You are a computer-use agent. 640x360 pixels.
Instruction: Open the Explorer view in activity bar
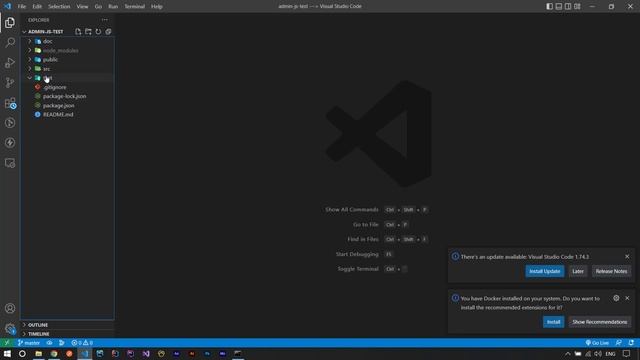point(10,23)
